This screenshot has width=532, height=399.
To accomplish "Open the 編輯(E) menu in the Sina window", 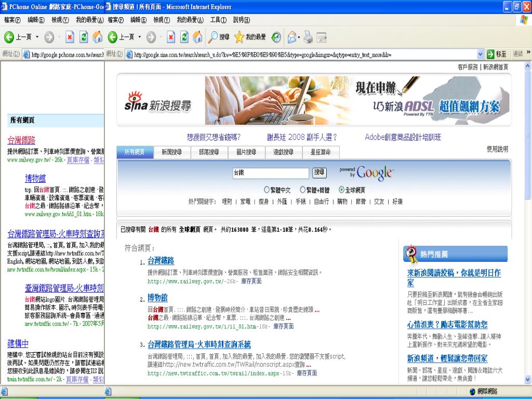I will pos(138,20).
